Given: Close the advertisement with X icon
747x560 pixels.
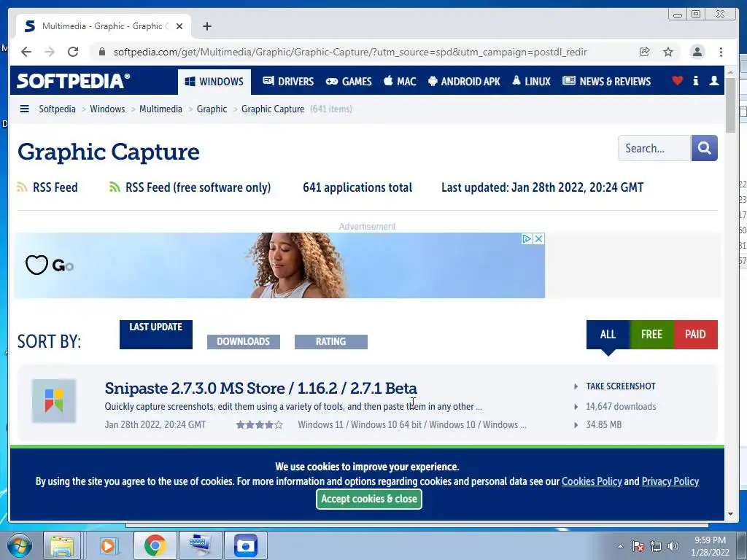Looking at the screenshot, I should [x=538, y=238].
